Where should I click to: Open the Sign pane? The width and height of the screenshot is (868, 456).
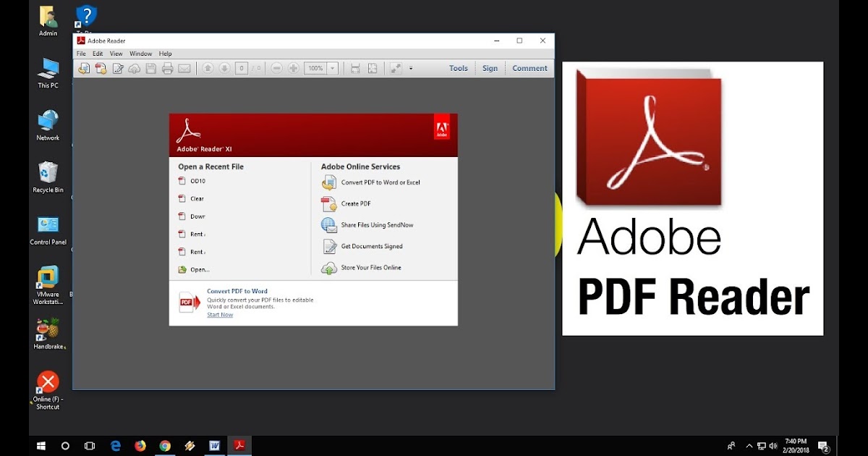(x=490, y=68)
